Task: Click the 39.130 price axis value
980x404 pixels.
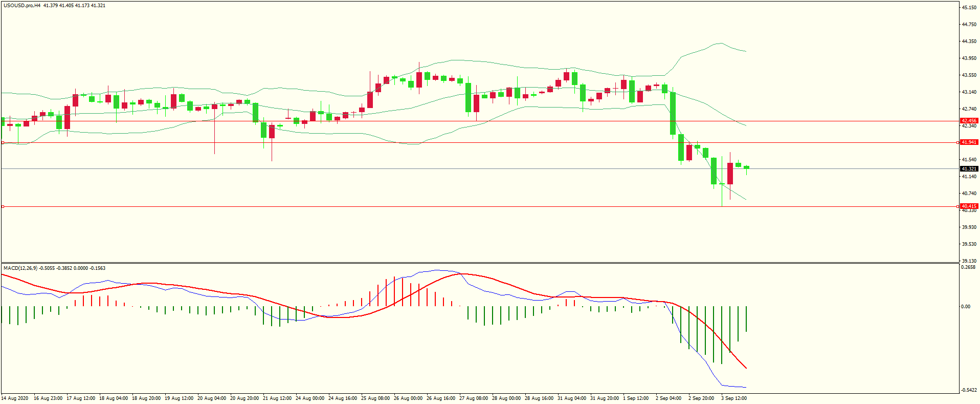Action: coord(969,261)
